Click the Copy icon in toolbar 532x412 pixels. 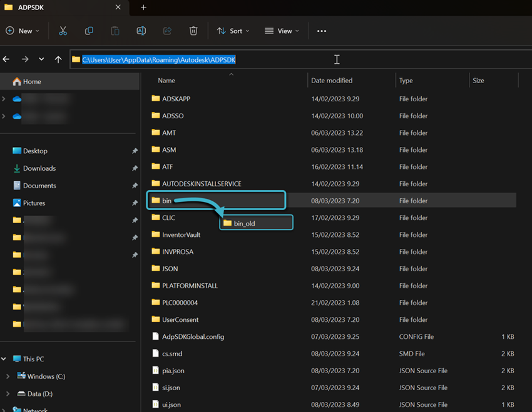(x=89, y=31)
